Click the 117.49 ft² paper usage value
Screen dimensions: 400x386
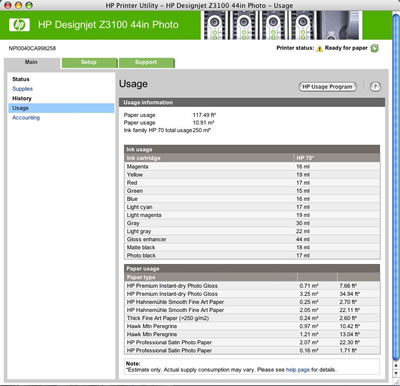204,115
